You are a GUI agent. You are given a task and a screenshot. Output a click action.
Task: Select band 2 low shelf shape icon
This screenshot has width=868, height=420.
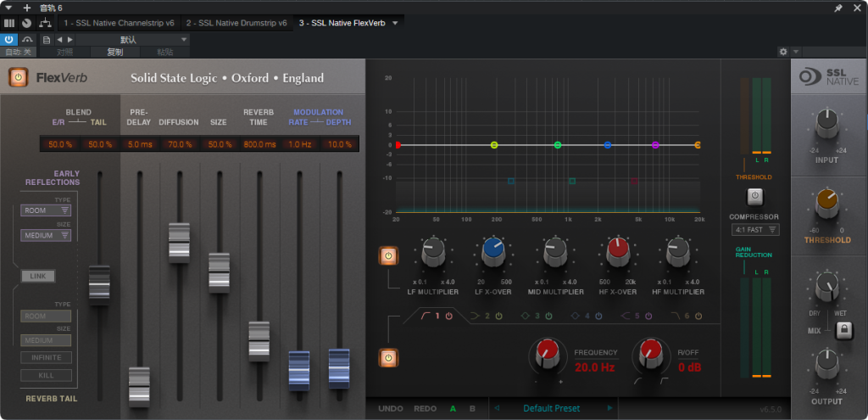pyautogui.click(x=475, y=316)
